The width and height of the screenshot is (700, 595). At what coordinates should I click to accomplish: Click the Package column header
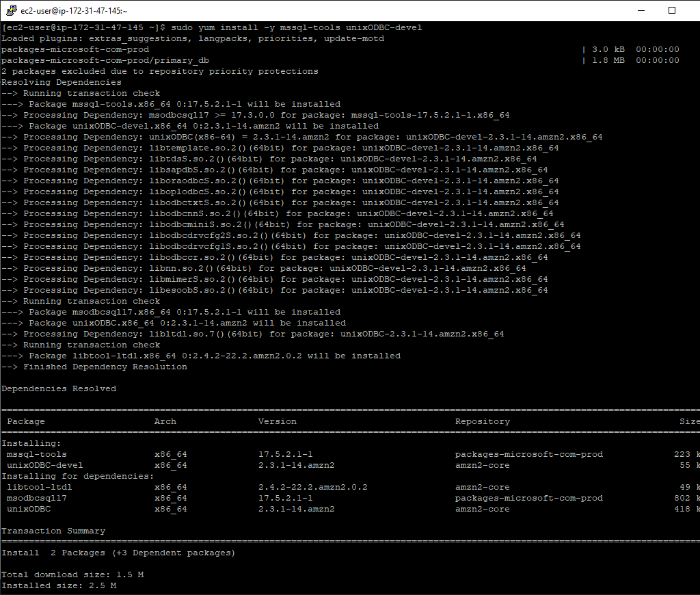(26, 422)
